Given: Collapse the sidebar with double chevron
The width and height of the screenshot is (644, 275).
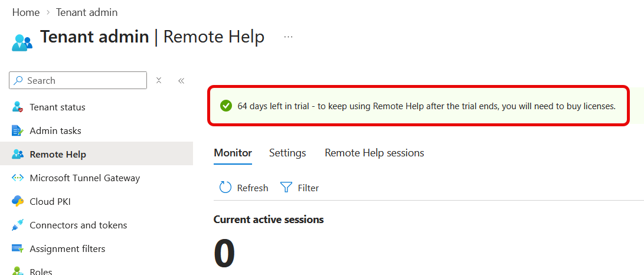Looking at the screenshot, I should [x=181, y=80].
